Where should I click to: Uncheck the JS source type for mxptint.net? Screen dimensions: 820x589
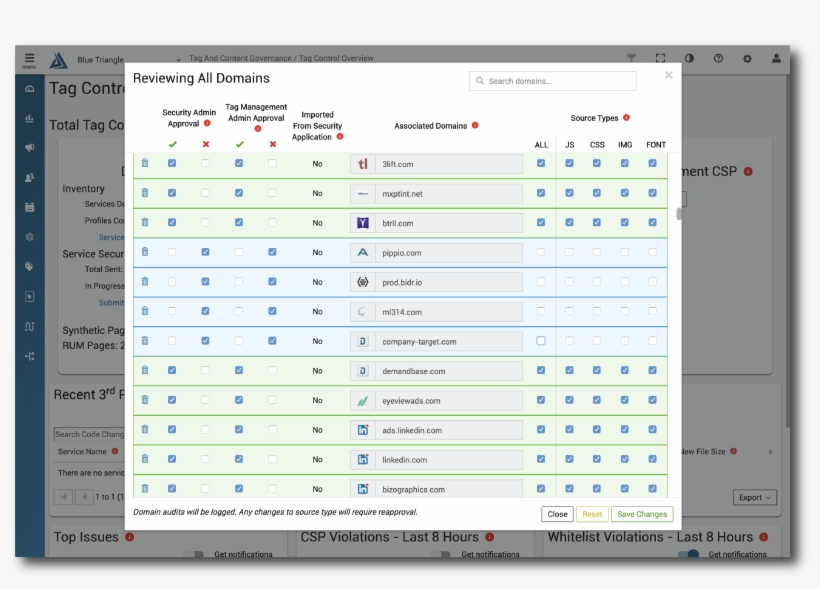pyautogui.click(x=570, y=193)
